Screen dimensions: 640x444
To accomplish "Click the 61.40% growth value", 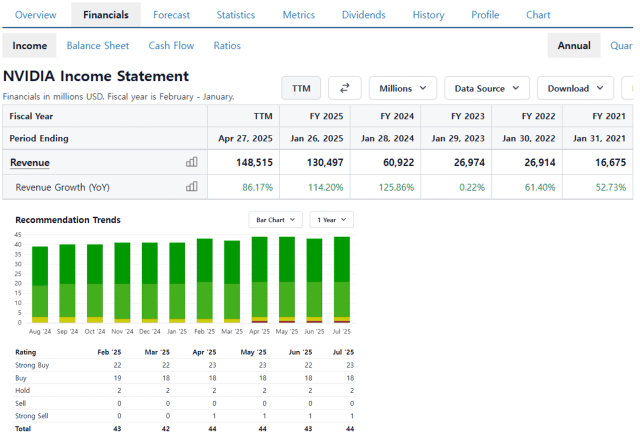I will point(540,187).
